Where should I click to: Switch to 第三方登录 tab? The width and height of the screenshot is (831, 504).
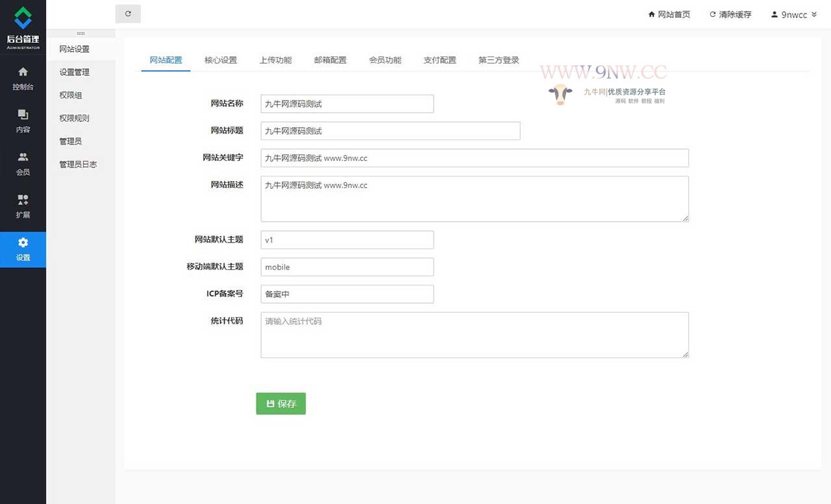499,60
